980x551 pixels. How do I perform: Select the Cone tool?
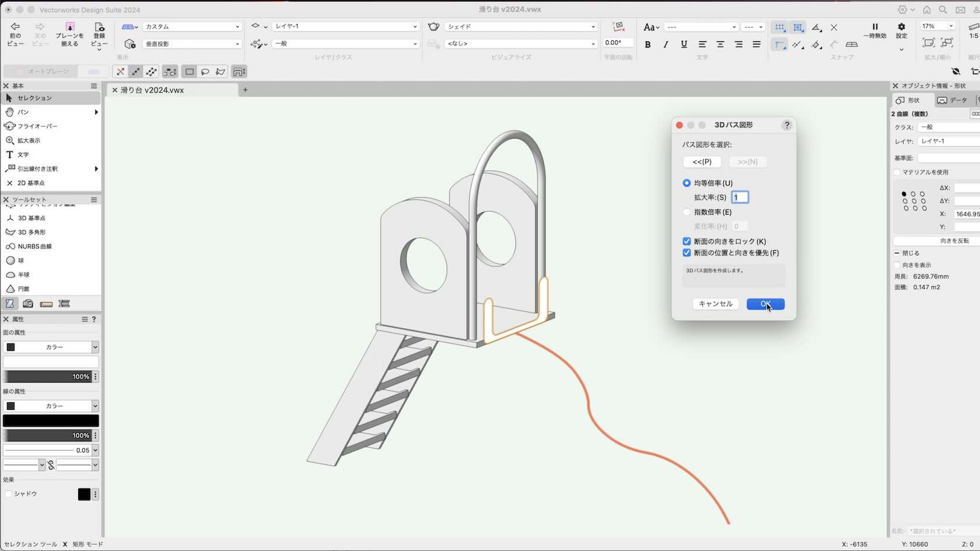[51, 289]
